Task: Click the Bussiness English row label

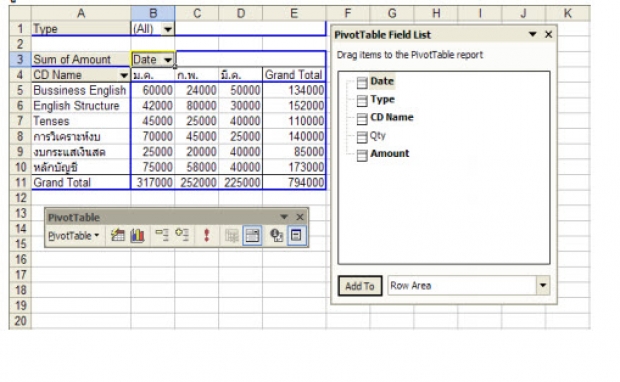Action: 81,90
